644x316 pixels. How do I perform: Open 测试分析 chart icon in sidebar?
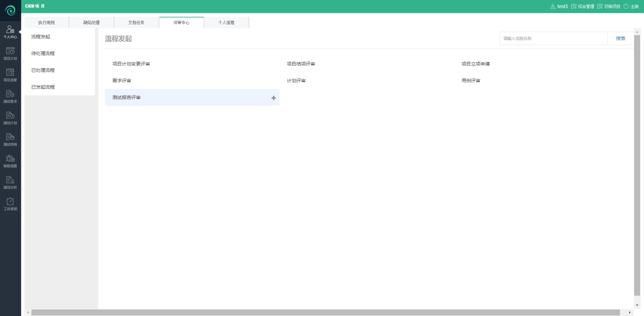tap(10, 182)
